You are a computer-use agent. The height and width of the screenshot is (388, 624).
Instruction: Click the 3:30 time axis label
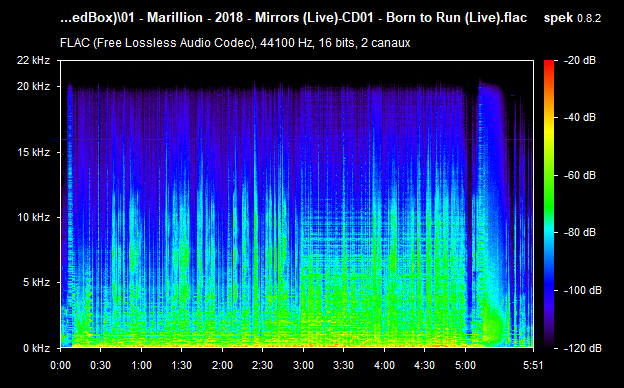pos(344,365)
